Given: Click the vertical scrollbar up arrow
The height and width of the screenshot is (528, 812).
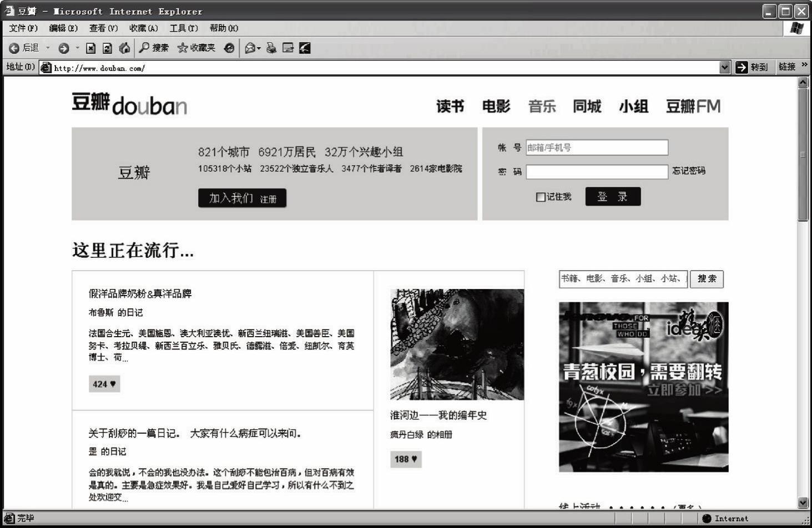Looking at the screenshot, I should 803,82.
